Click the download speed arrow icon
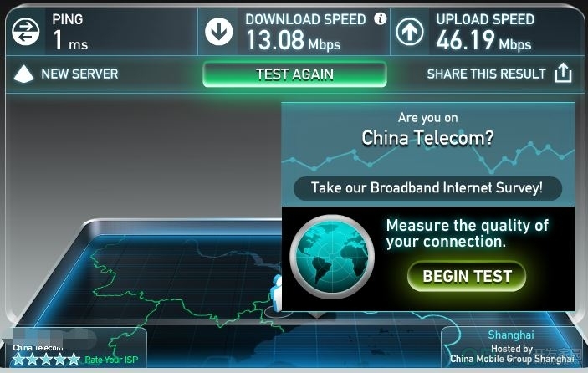This screenshot has width=588, height=373. [x=218, y=32]
